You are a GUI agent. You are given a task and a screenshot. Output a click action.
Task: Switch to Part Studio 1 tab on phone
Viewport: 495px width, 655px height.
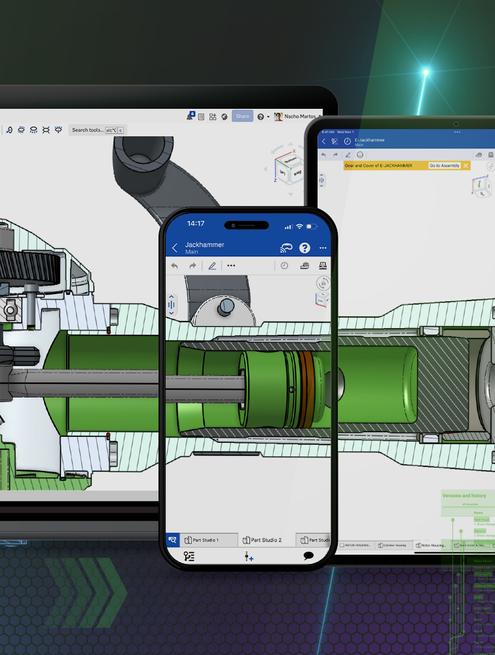[209, 540]
